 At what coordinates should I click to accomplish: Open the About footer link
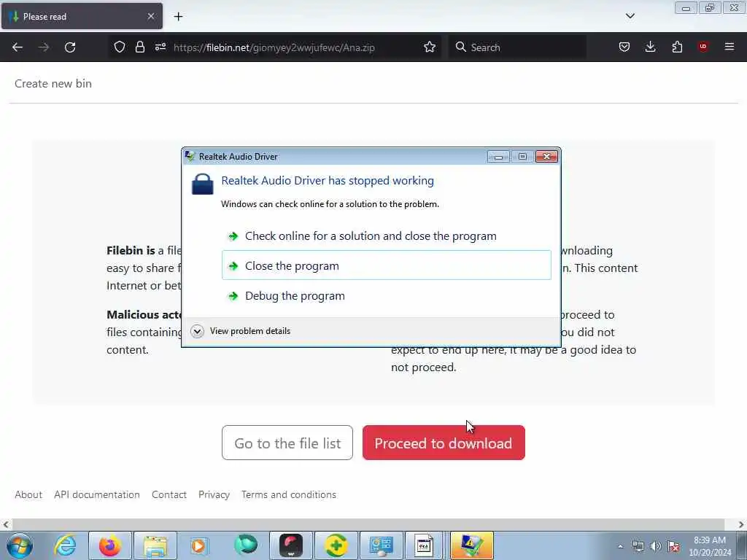[28, 495]
